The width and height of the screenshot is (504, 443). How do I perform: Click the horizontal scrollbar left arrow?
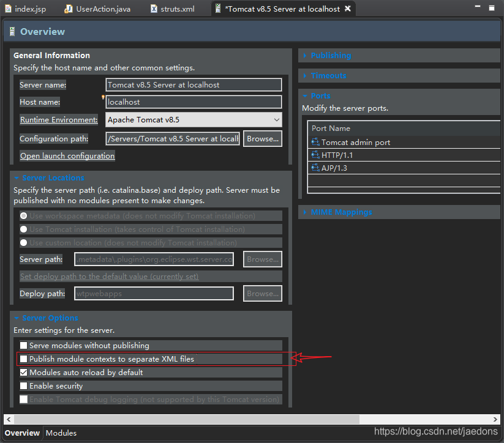click(x=9, y=419)
